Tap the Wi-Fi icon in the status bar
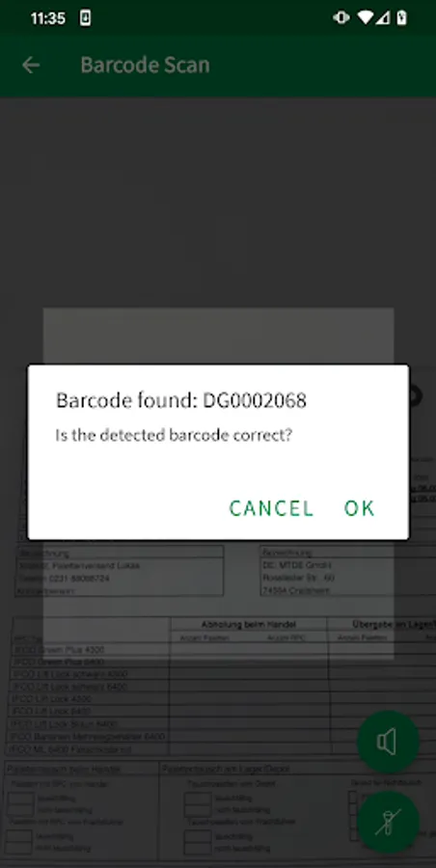Image resolution: width=436 pixels, height=868 pixels. [366, 17]
